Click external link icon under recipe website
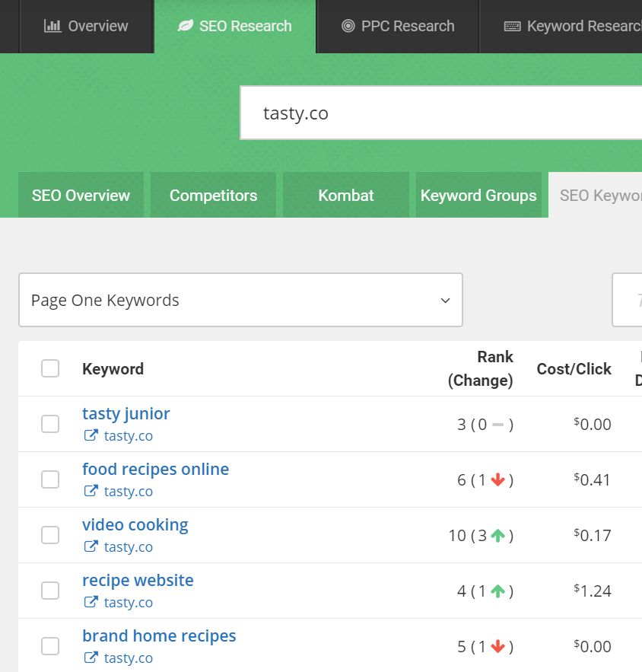The height and width of the screenshot is (672, 642). tap(91, 602)
